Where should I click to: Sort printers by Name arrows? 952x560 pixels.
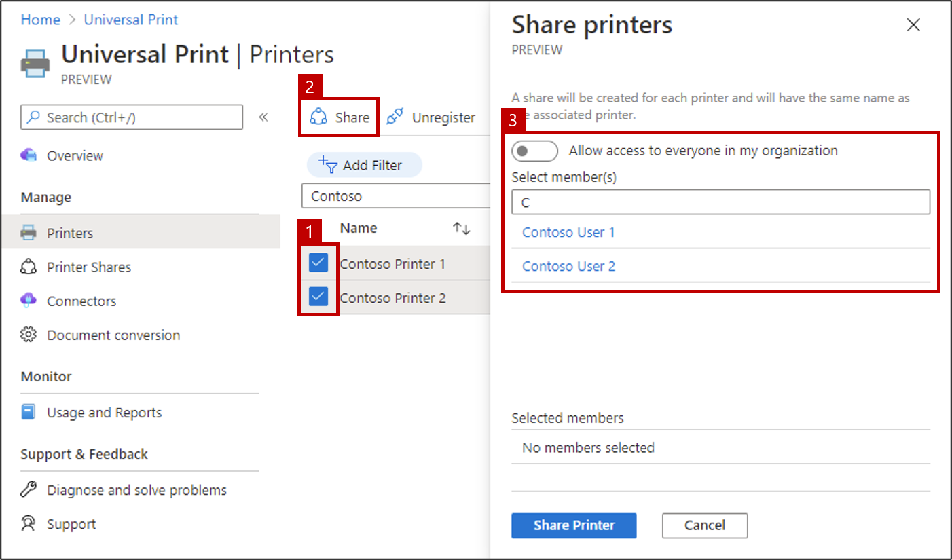click(462, 228)
